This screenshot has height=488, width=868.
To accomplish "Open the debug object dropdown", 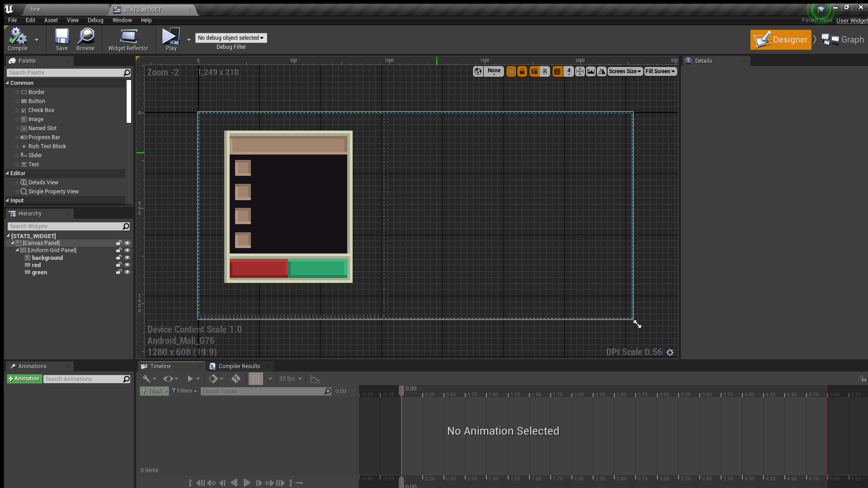I will coord(231,38).
